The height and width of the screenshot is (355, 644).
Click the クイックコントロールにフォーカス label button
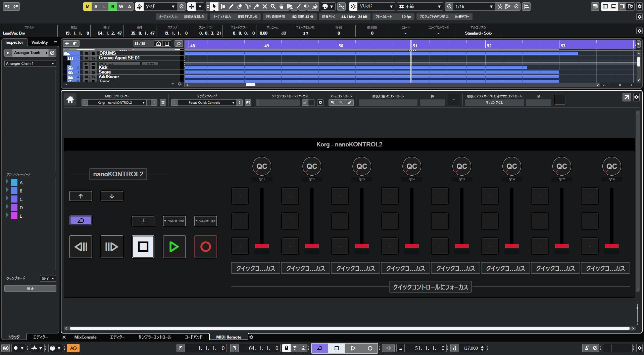(431, 287)
